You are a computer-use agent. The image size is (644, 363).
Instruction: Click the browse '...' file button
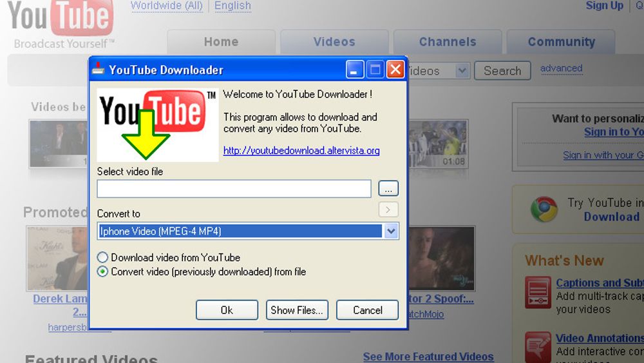click(x=388, y=189)
